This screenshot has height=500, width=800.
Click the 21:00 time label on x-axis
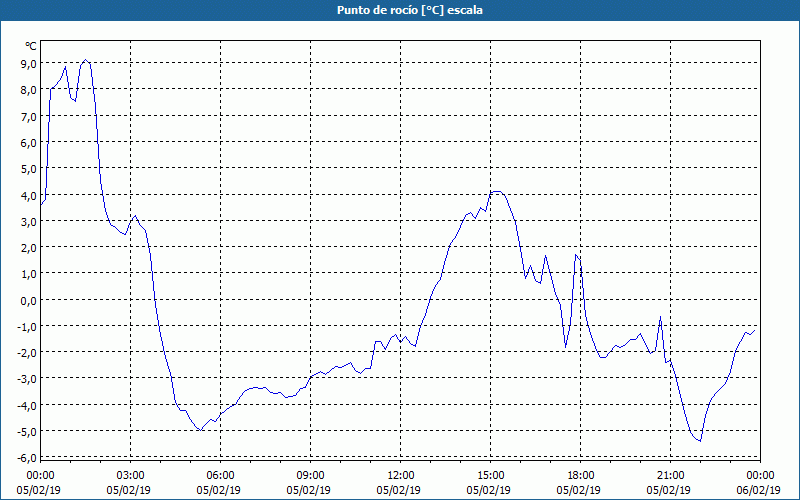[670, 476]
